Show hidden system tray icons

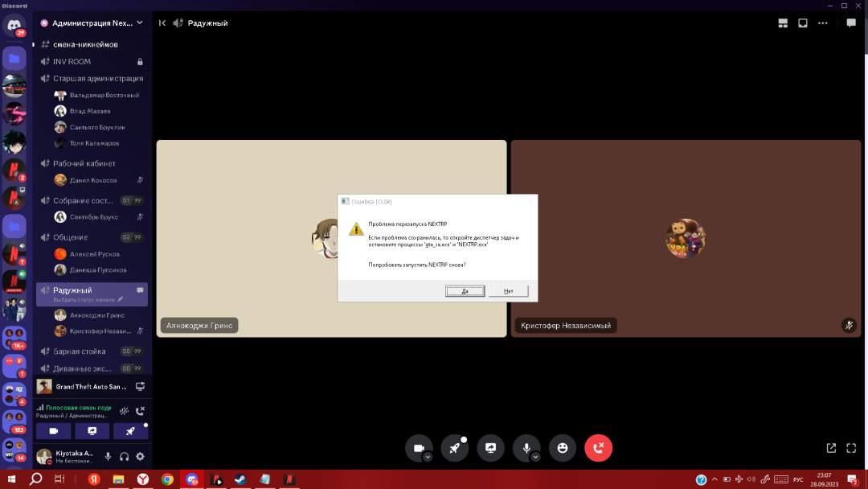[714, 479]
